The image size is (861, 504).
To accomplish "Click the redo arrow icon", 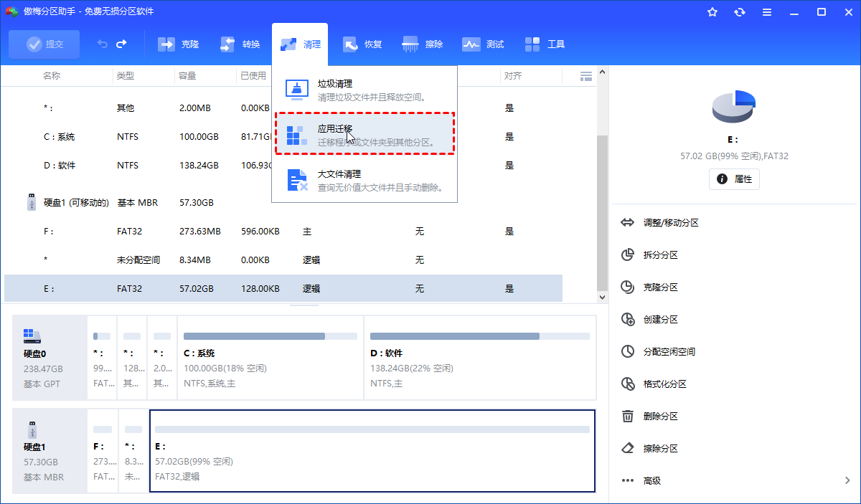I will click(x=121, y=44).
